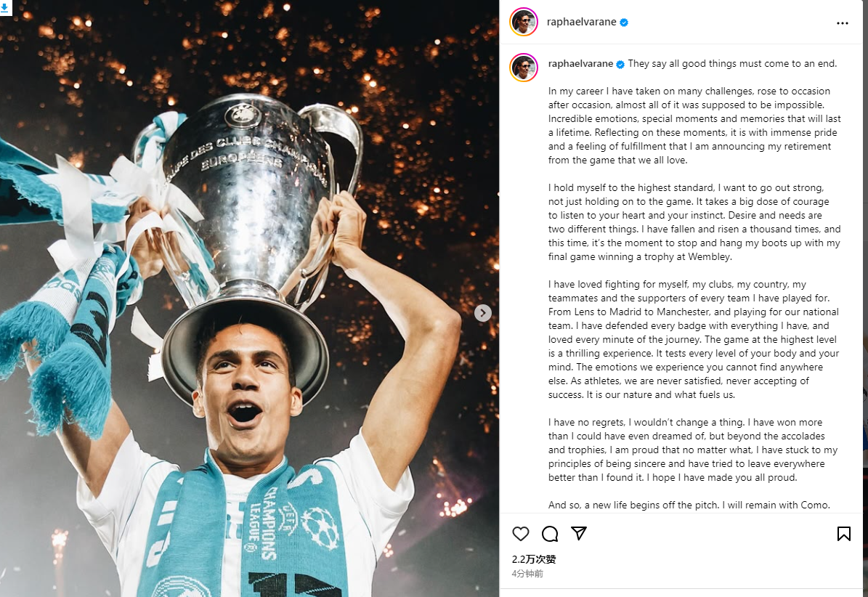Open comments via the speech bubble icon
Screen dimensions: 868x597
click(550, 534)
